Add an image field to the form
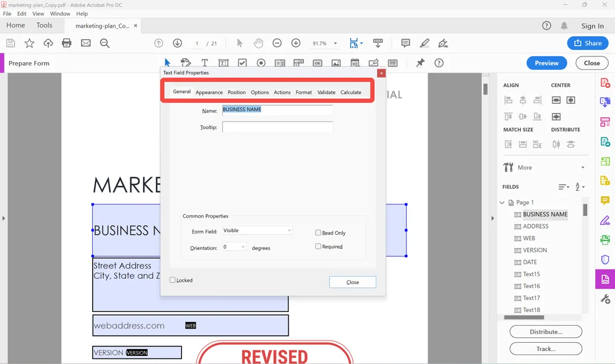The width and height of the screenshot is (615, 364). point(336,63)
